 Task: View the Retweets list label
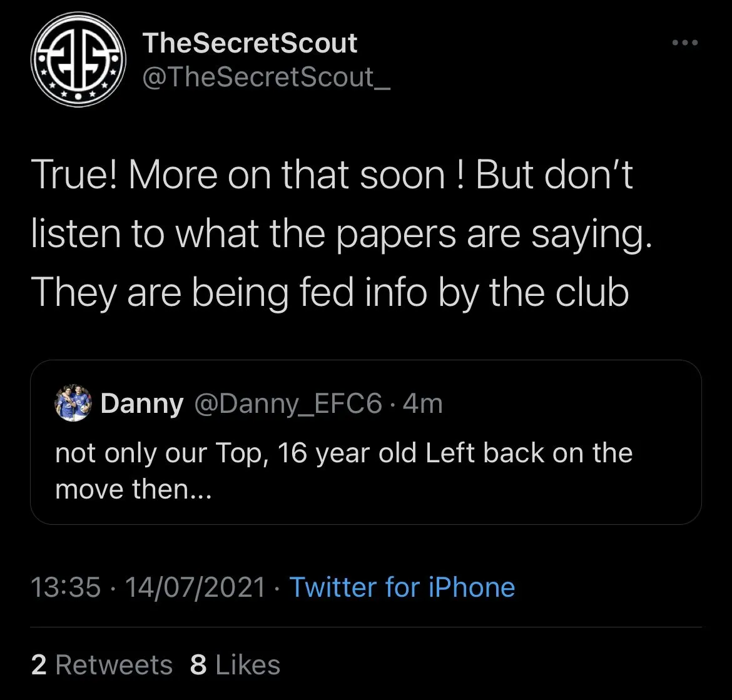pos(114,664)
